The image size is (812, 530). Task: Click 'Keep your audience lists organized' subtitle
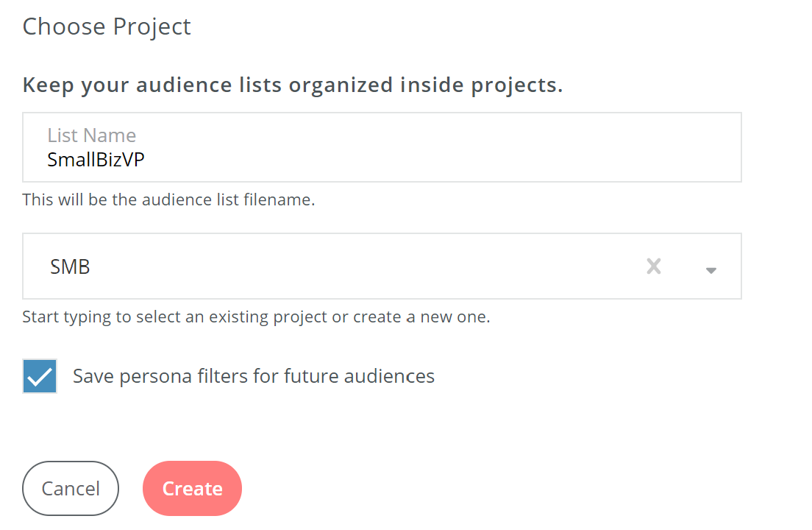click(292, 85)
